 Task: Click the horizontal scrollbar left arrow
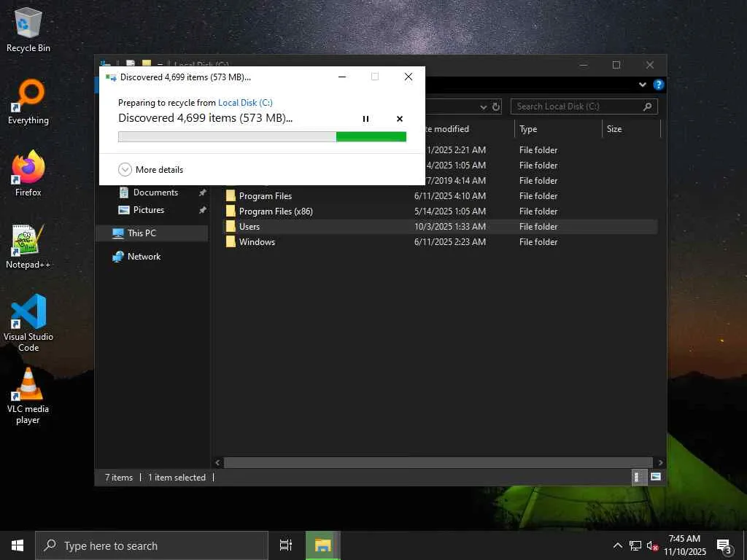coord(217,462)
